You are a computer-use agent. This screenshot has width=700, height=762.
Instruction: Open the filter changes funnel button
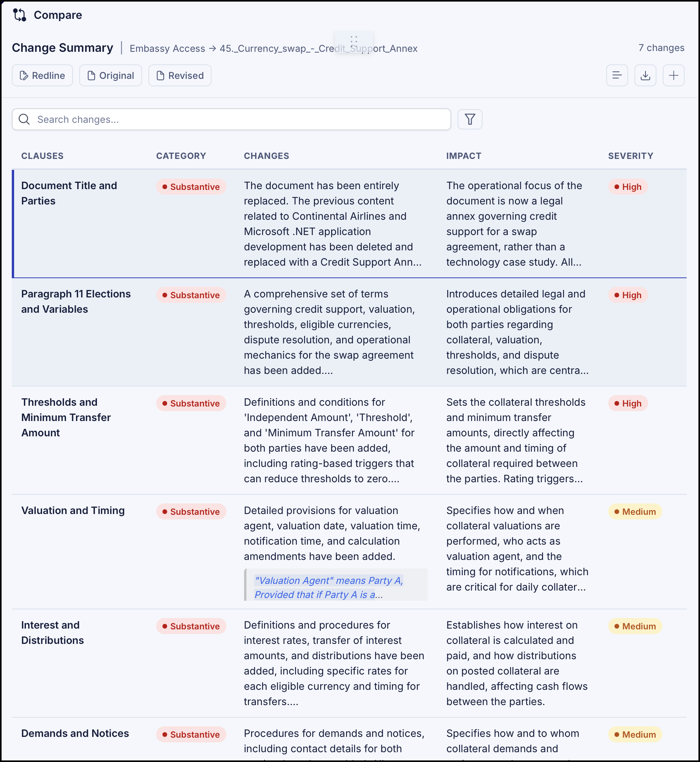[x=470, y=119]
